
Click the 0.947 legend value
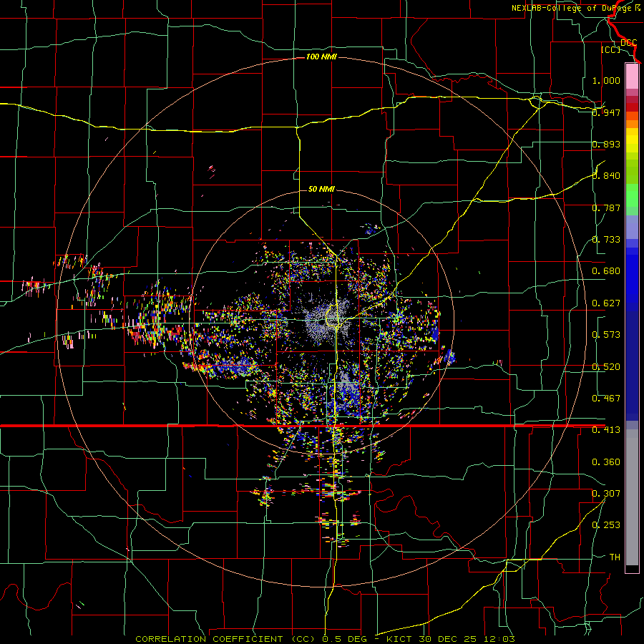coord(606,112)
